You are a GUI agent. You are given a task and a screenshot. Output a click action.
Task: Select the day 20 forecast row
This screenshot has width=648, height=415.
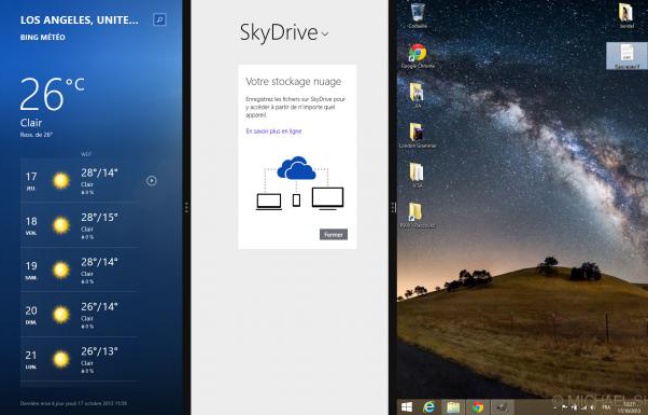pos(79,315)
